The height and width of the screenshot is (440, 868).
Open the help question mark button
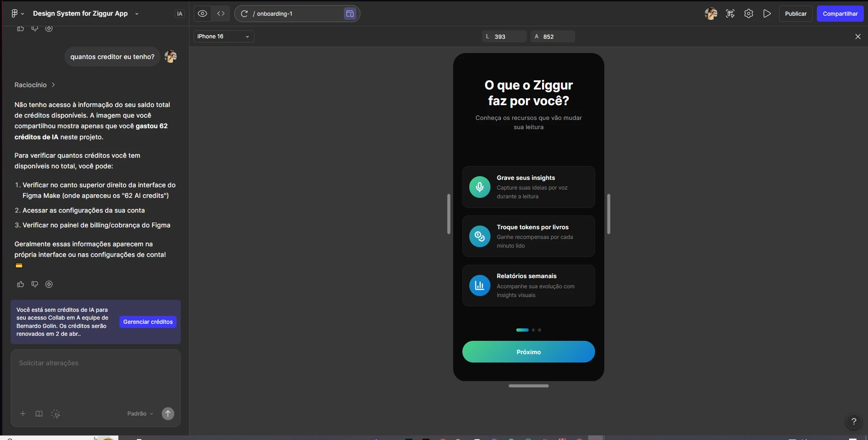pyautogui.click(x=854, y=421)
